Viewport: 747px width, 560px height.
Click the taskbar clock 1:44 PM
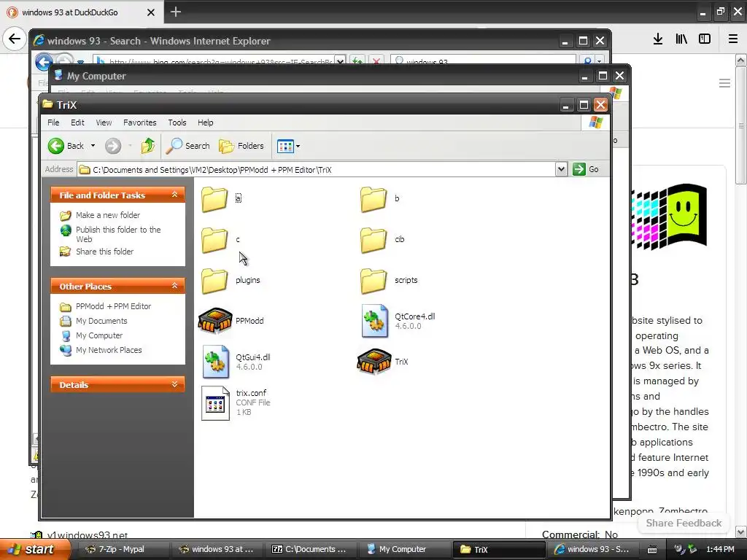pyautogui.click(x=720, y=549)
